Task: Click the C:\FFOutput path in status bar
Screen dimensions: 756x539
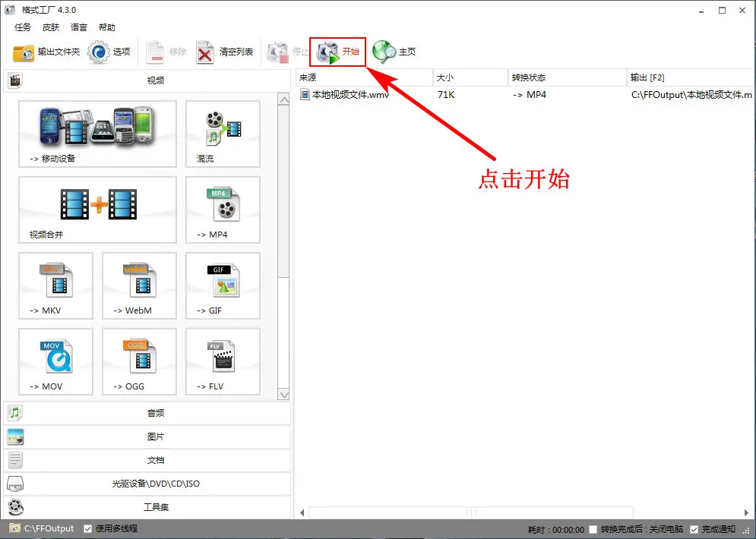Action: (49, 528)
